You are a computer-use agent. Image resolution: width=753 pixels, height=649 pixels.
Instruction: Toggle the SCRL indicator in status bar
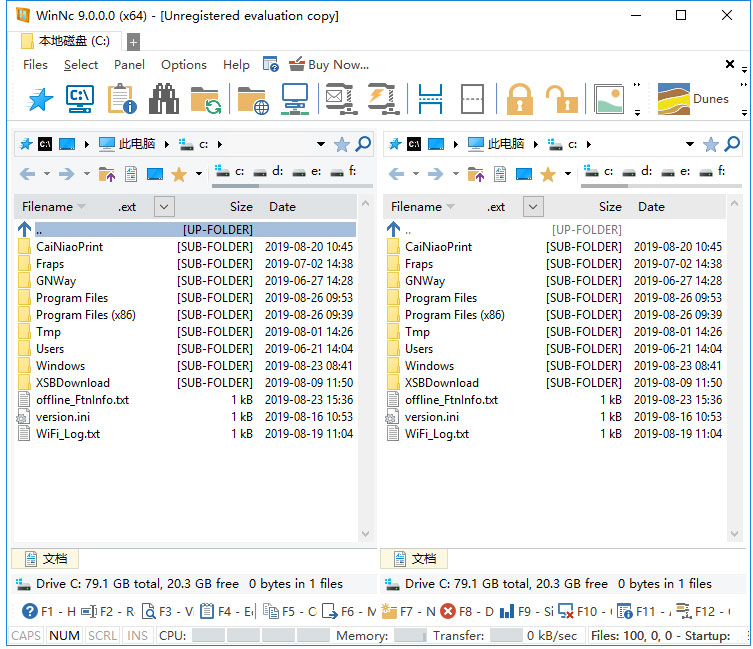[102, 636]
